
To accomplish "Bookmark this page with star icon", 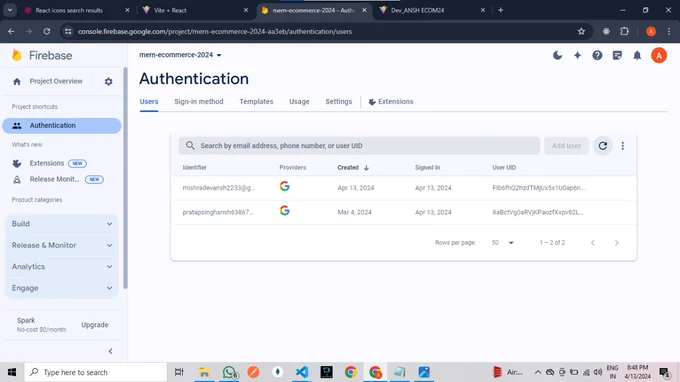I will click(581, 31).
